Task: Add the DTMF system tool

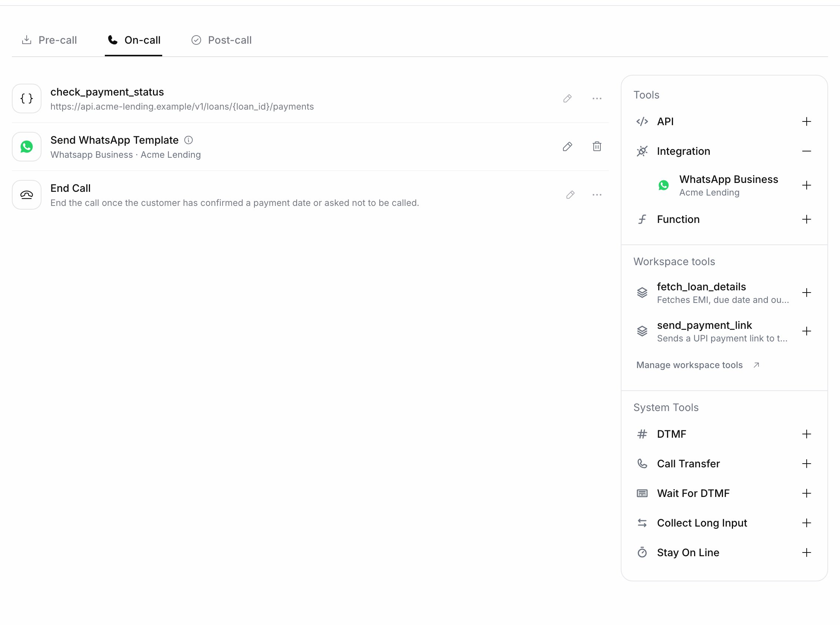Action: point(807,434)
